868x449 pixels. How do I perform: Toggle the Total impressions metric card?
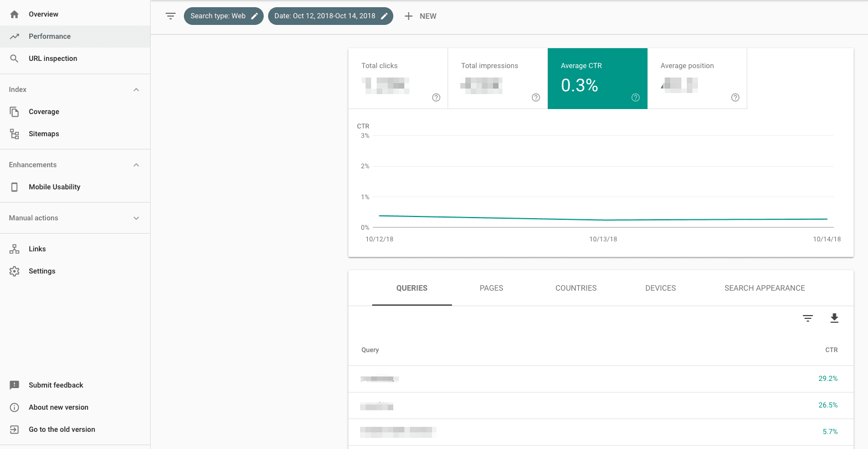click(497, 79)
